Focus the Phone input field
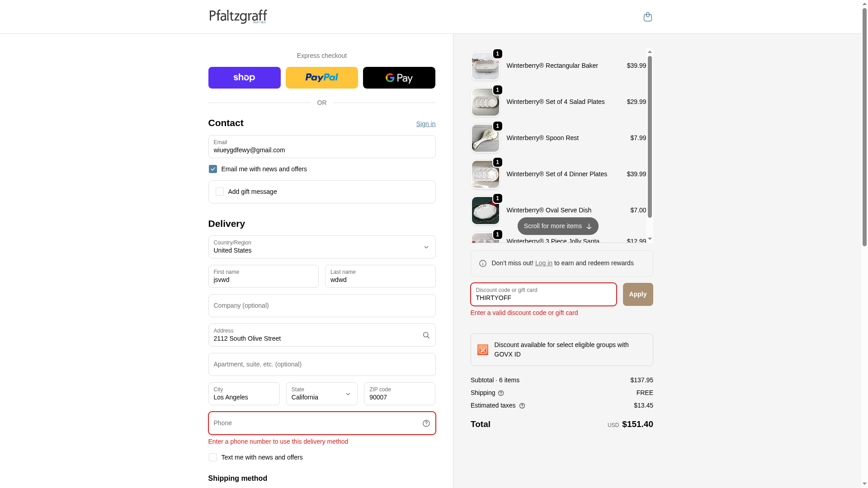Screen dimensions: 868x488 [322, 423]
